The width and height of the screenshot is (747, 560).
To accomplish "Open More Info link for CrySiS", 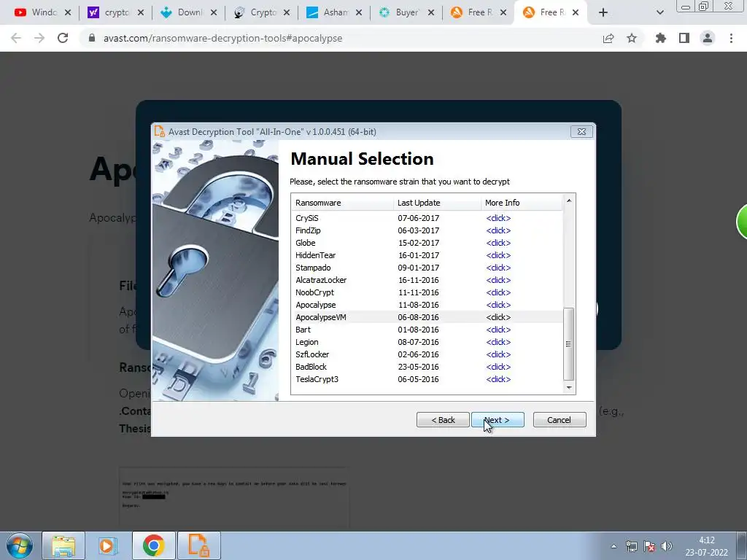I will (498, 218).
